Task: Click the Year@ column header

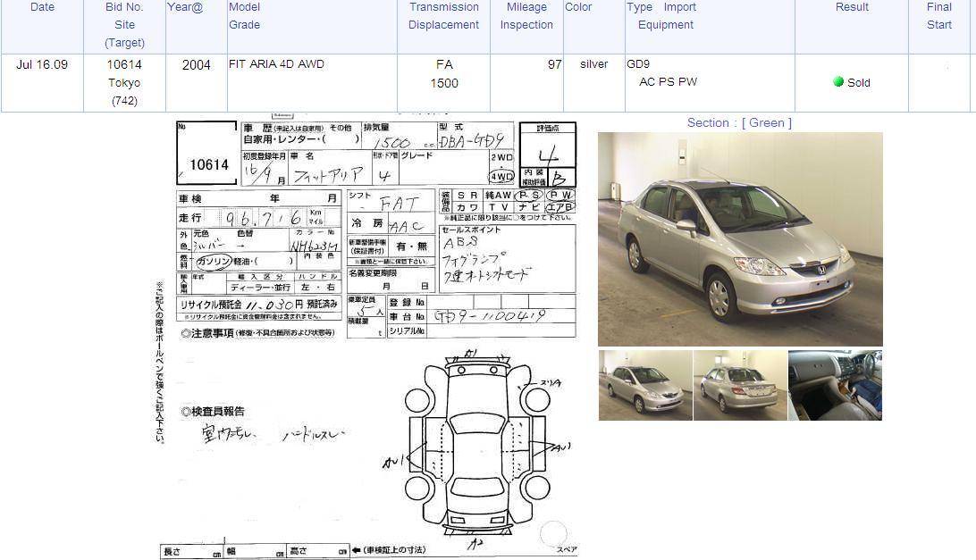Action: (x=185, y=7)
